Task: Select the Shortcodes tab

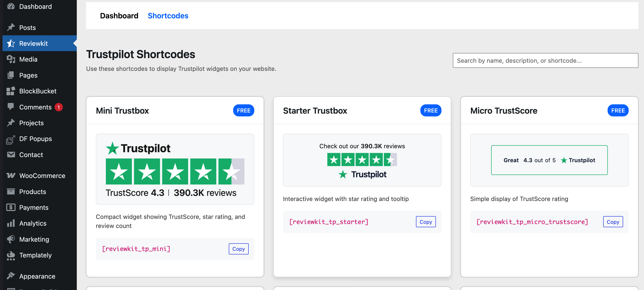Action: 168,16
